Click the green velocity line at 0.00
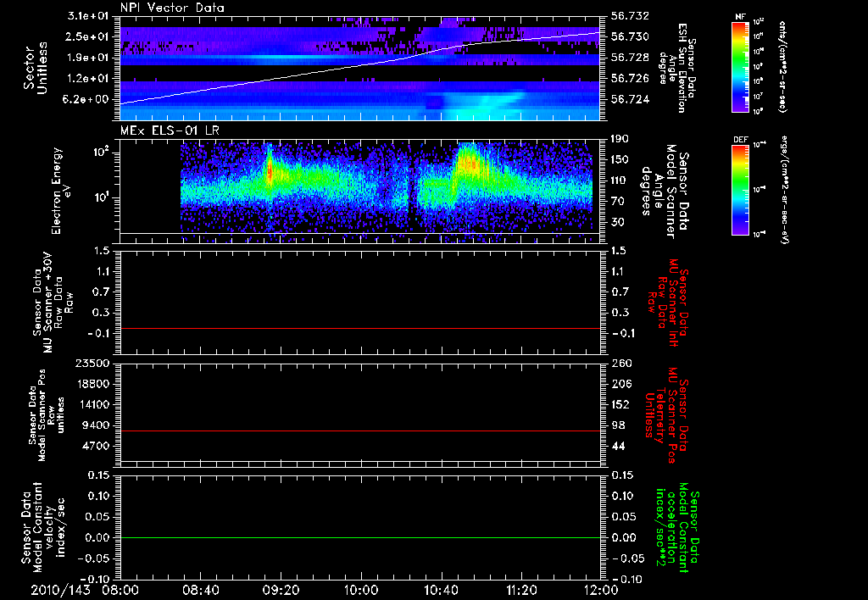The image size is (868, 600). click(x=359, y=537)
